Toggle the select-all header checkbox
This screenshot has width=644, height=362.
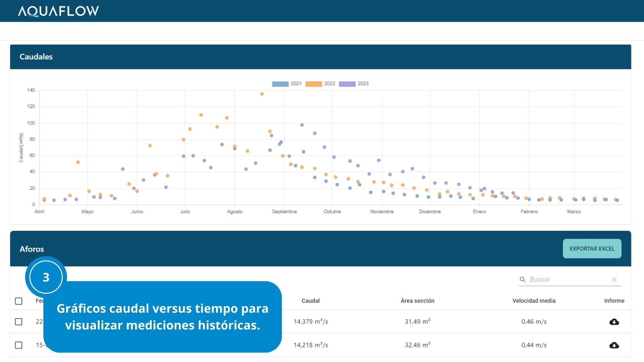[x=19, y=301]
